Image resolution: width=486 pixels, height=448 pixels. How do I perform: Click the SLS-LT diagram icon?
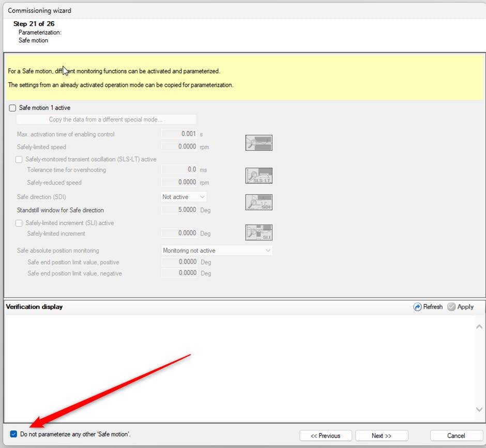click(259, 176)
